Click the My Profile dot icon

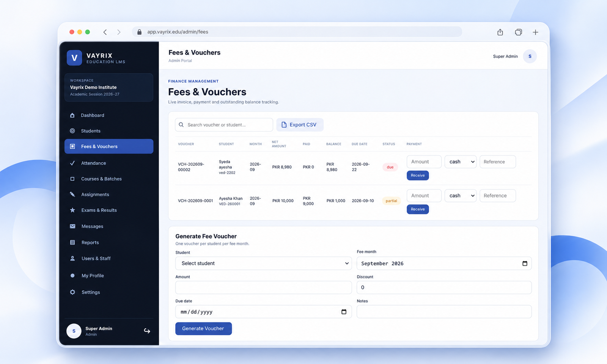pyautogui.click(x=72, y=276)
